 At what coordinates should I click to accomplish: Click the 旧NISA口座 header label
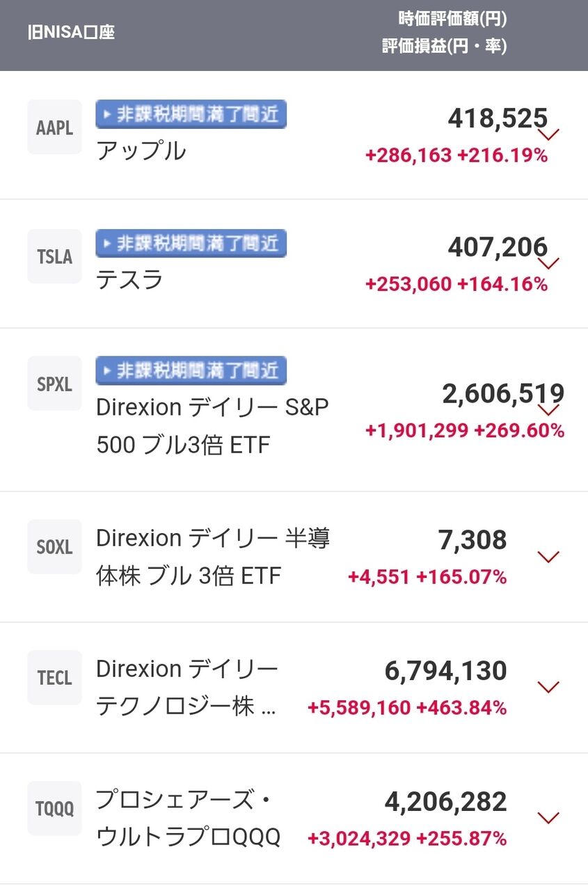[71, 33]
